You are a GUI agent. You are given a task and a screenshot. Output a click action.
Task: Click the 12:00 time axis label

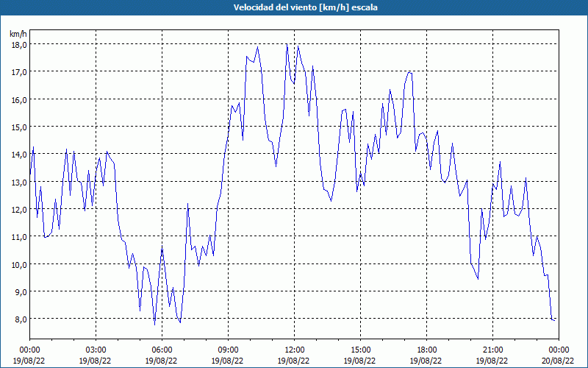(x=295, y=350)
